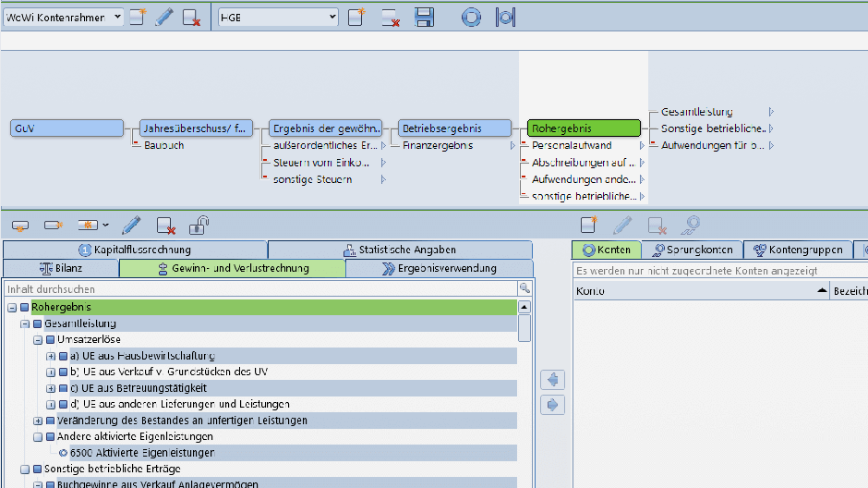Click into Inhalt durchsuchen search field

click(x=261, y=288)
